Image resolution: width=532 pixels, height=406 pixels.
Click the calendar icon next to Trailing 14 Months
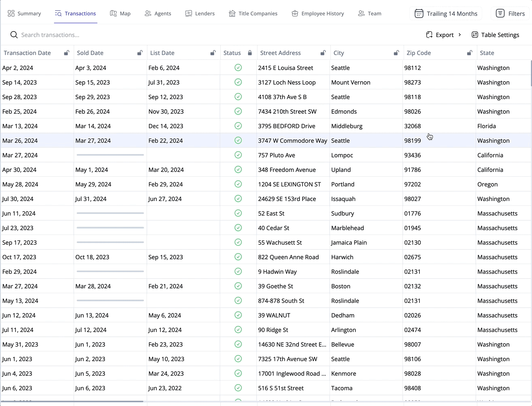click(x=419, y=13)
